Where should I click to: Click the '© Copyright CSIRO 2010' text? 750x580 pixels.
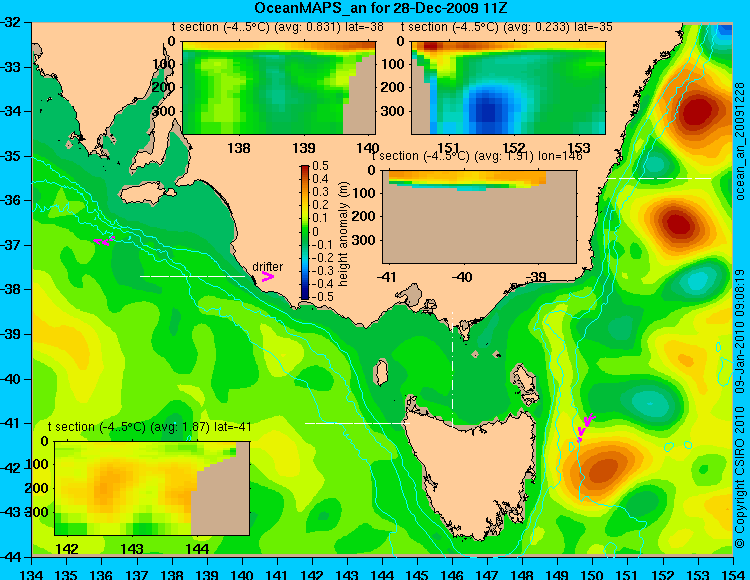point(740,476)
